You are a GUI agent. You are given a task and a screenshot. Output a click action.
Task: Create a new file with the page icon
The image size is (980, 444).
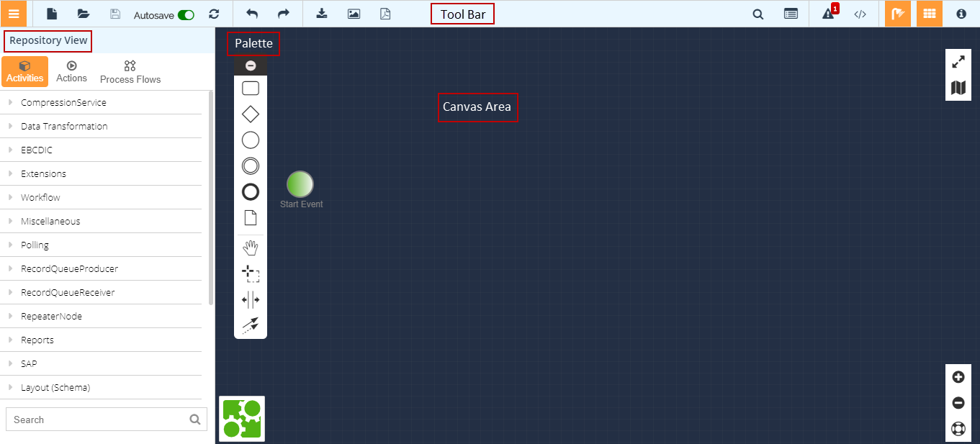(x=52, y=14)
